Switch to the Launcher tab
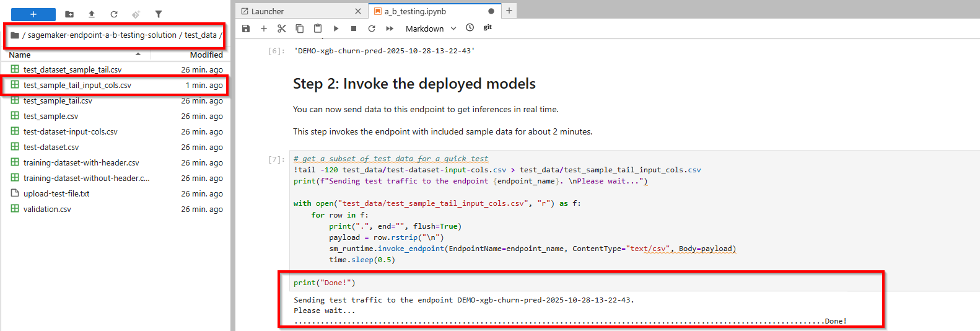 268,11
